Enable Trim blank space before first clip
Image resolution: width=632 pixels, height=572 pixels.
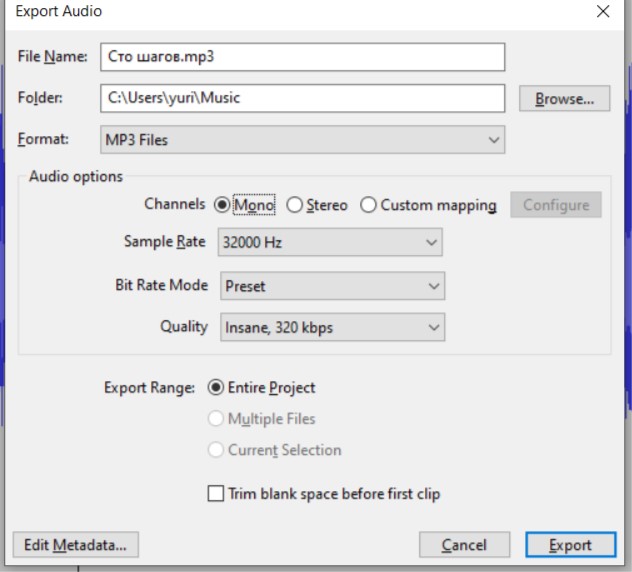215,494
